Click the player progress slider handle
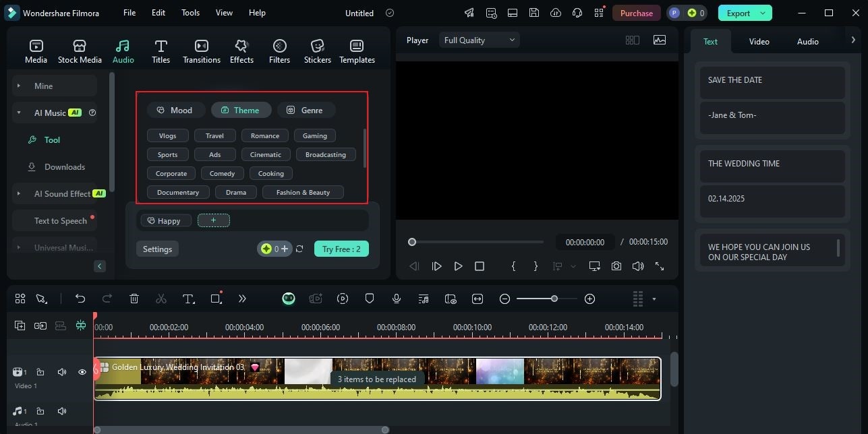Image resolution: width=868 pixels, height=434 pixels. [x=412, y=242]
